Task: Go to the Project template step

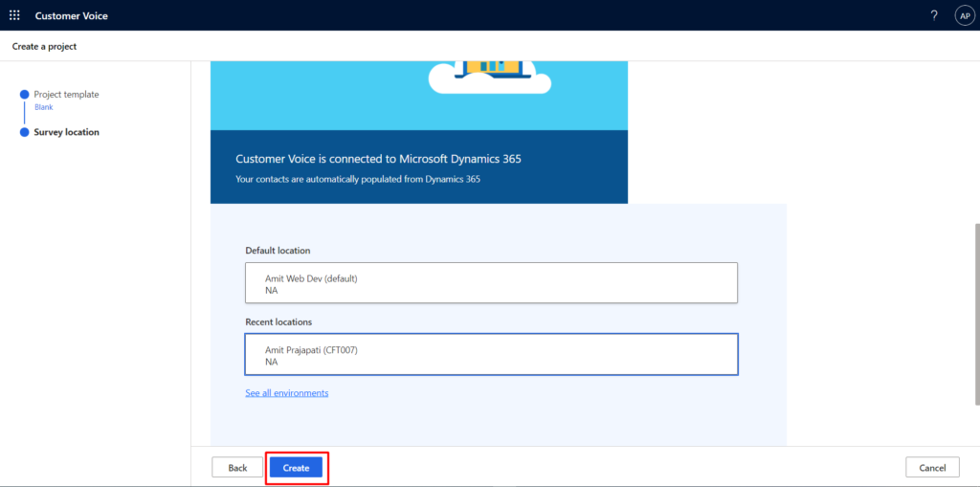Action: click(66, 95)
